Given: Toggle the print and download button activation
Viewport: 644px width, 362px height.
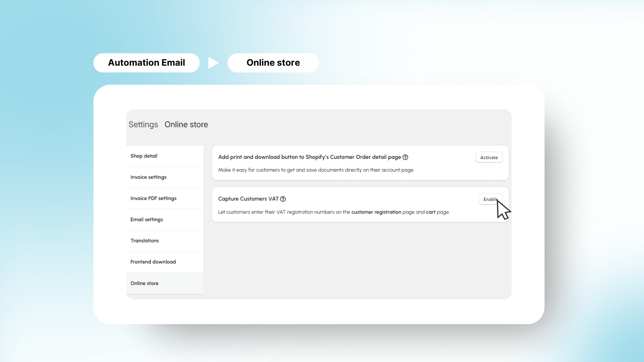Looking at the screenshot, I should (489, 157).
